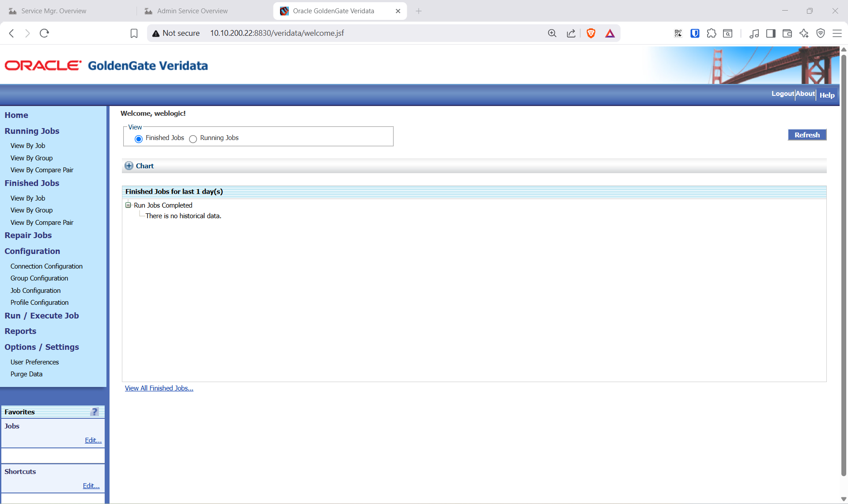Open Profile Configuration
The image size is (848, 504).
(39, 302)
